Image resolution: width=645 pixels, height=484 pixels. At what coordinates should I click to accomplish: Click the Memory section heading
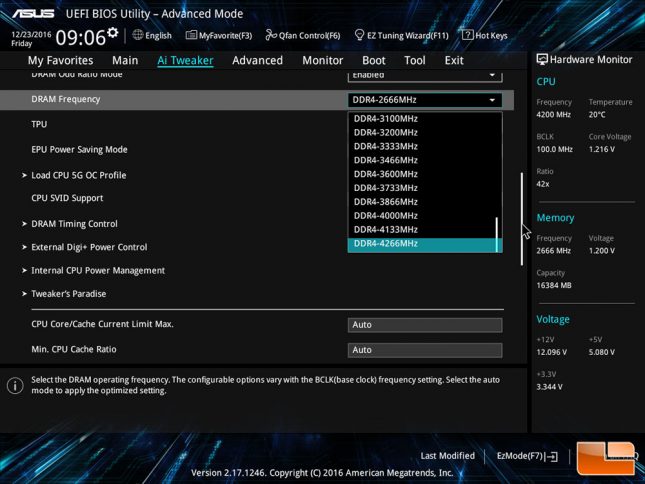click(x=555, y=218)
